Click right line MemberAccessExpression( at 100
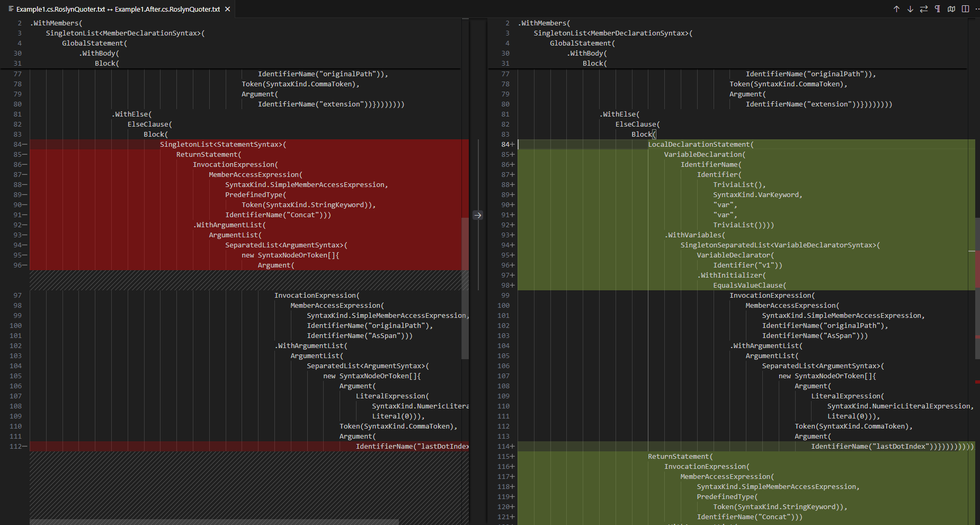The width and height of the screenshot is (980, 525). (792, 305)
